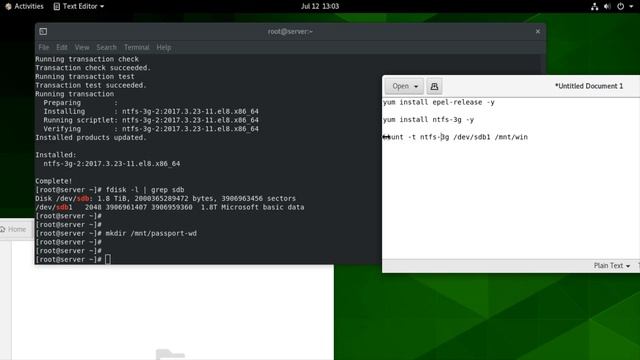640x360 pixels.
Task: Click the Untitled Document 1 title
Action: [589, 86]
